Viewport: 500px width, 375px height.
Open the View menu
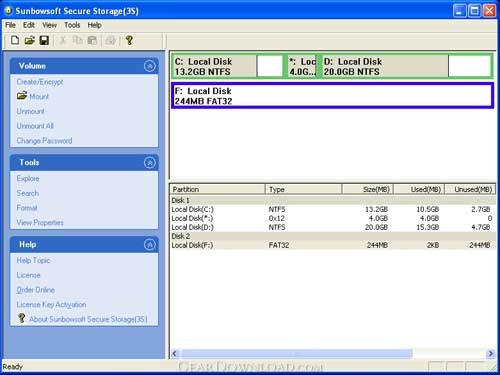coord(49,25)
